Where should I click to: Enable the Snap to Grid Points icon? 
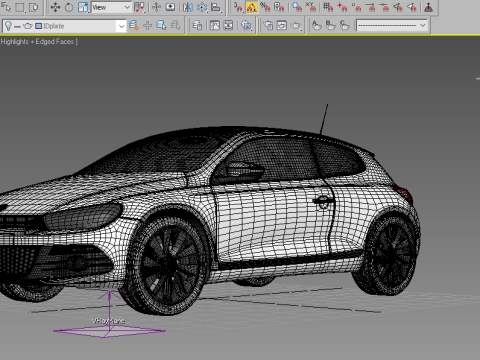coord(328,7)
